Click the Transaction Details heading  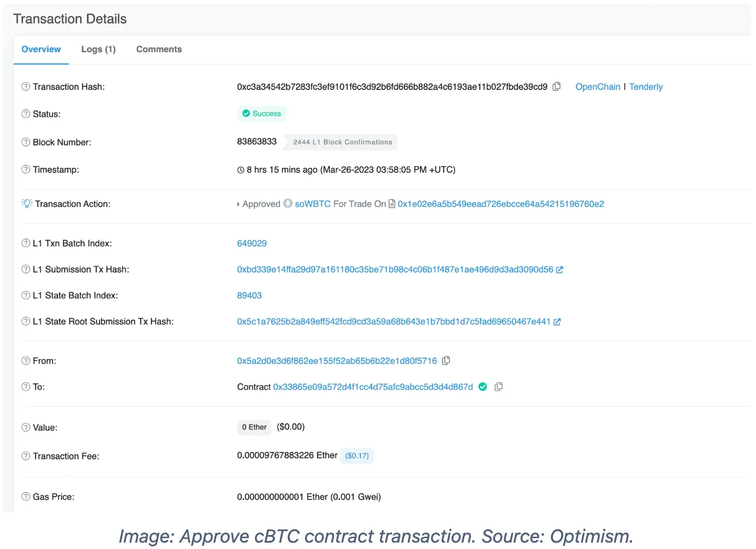tap(70, 19)
